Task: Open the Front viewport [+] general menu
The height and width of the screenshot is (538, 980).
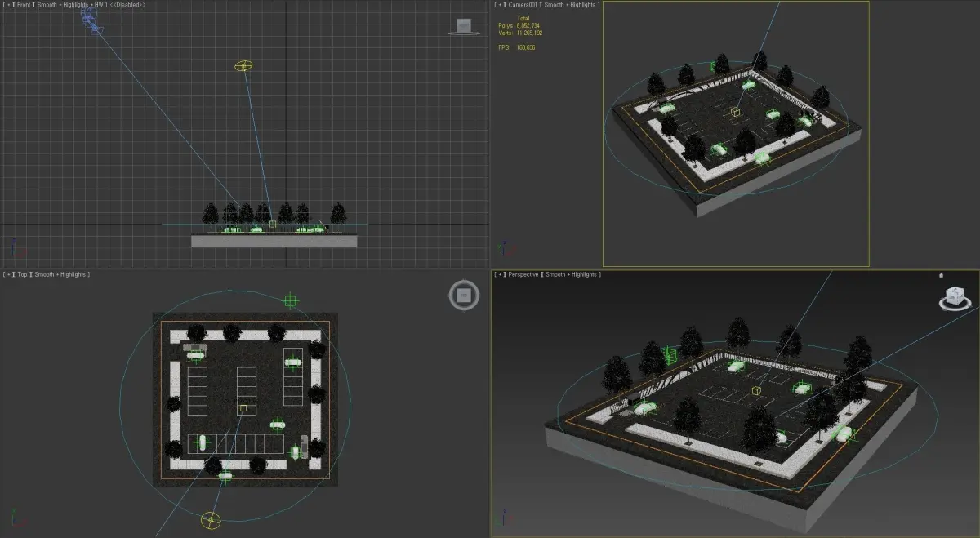Action: point(7,5)
